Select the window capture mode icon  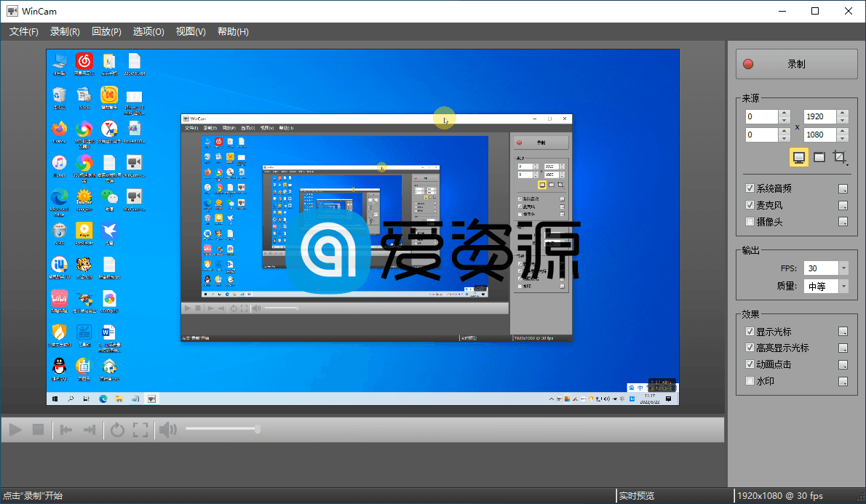[x=819, y=156]
